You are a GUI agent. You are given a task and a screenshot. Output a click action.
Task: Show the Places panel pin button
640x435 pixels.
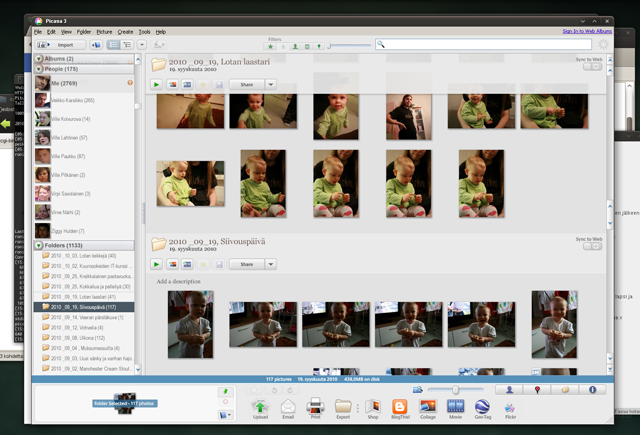(537, 390)
